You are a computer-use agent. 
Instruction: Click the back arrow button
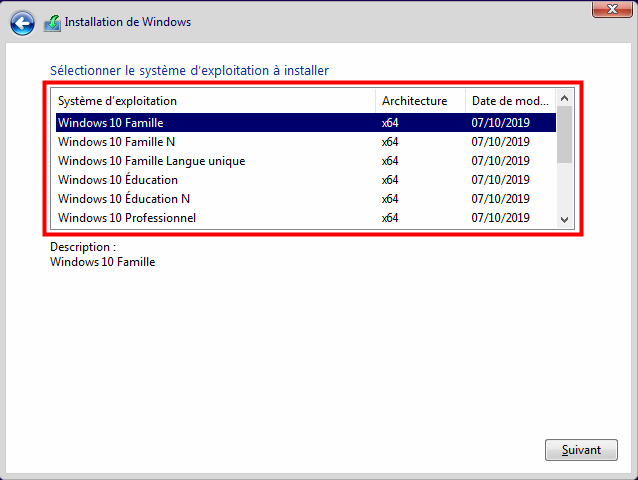pyautogui.click(x=22, y=22)
